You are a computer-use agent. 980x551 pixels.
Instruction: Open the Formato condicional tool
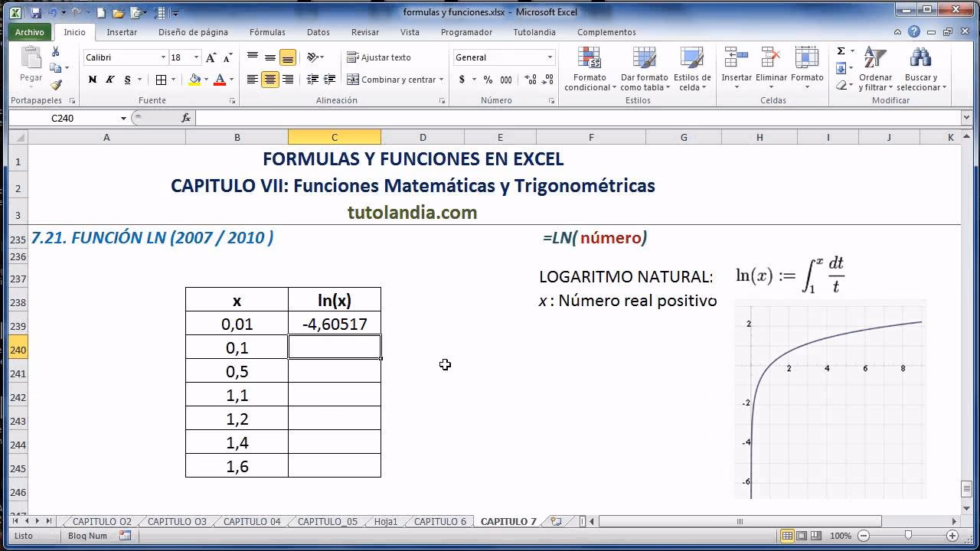tap(589, 69)
